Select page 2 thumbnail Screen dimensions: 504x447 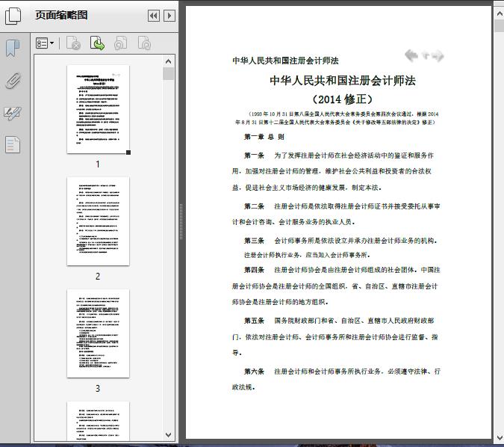98,221
